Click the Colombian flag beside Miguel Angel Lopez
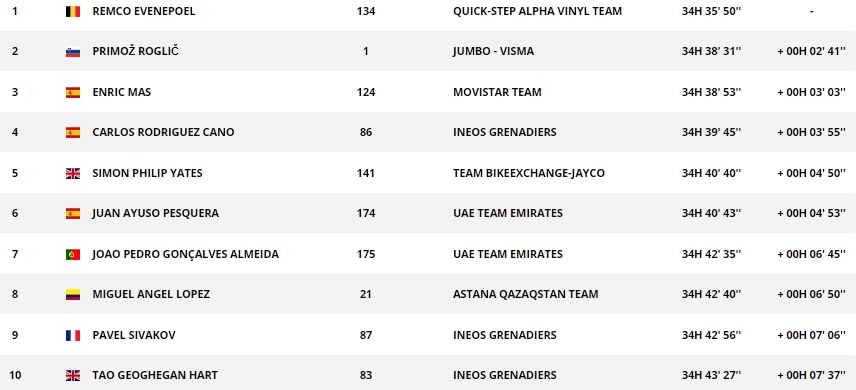This screenshot has height=390, width=856. tap(73, 294)
